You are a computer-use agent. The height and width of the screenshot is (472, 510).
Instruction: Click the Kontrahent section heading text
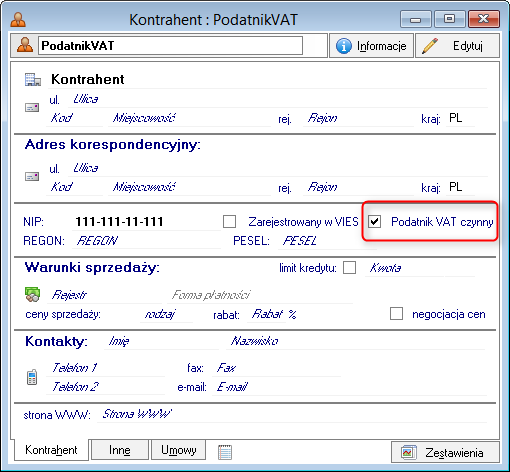click(x=88, y=79)
